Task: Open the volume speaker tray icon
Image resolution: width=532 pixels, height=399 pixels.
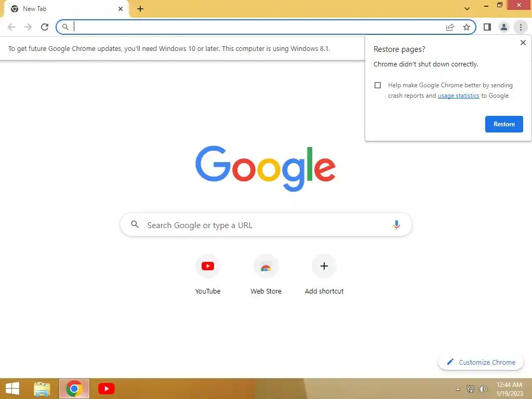Action: point(483,389)
